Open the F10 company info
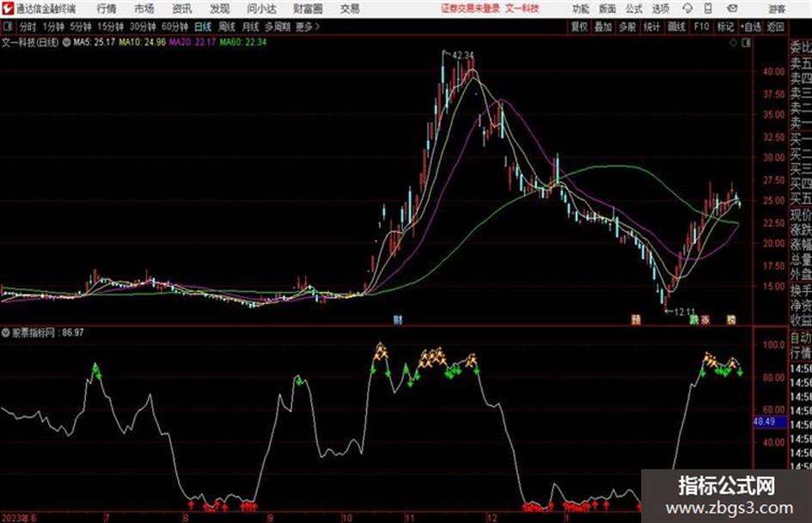 (x=701, y=27)
